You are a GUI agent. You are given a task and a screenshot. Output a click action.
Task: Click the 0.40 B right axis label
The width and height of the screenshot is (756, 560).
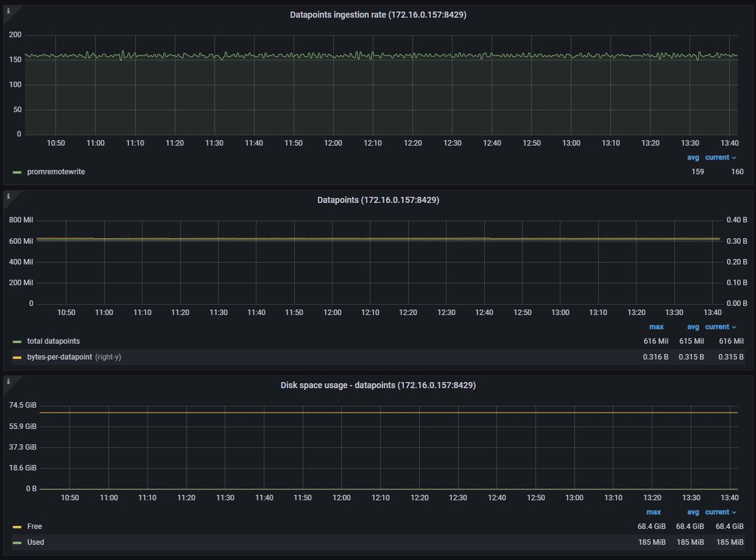click(x=736, y=220)
